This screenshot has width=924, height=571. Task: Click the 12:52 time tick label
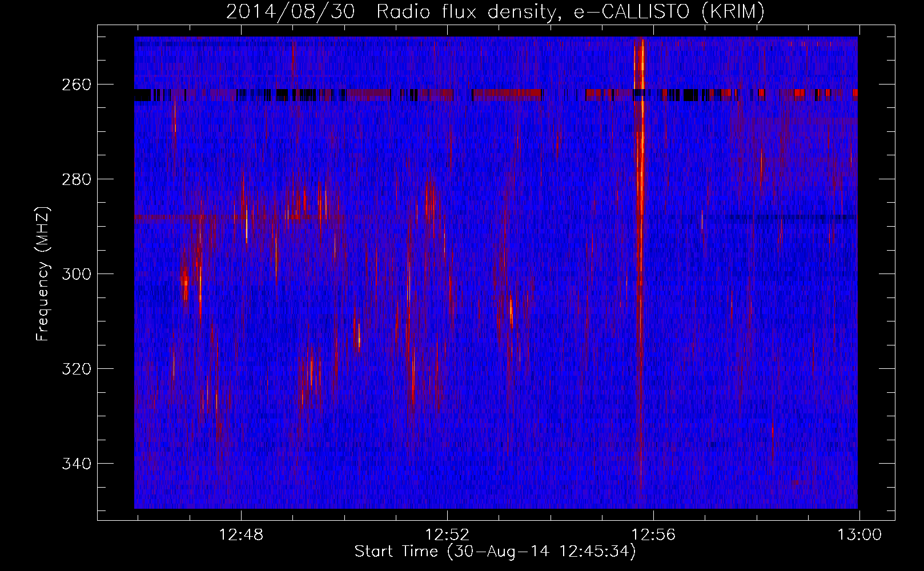tap(447, 535)
